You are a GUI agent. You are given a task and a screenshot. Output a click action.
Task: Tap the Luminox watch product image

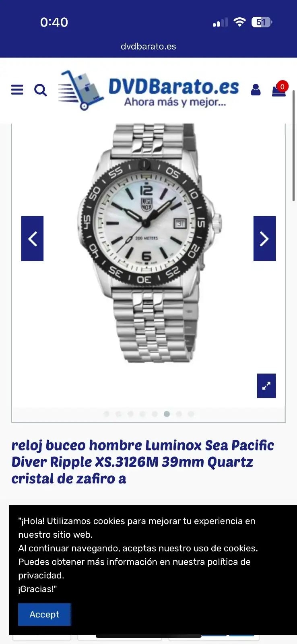pyautogui.click(x=148, y=244)
